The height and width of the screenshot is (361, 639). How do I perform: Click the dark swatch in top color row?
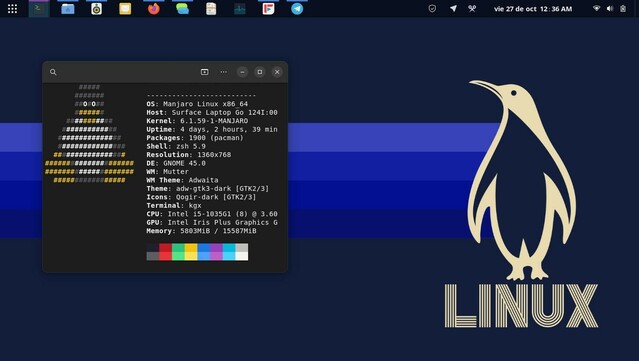tap(152, 248)
